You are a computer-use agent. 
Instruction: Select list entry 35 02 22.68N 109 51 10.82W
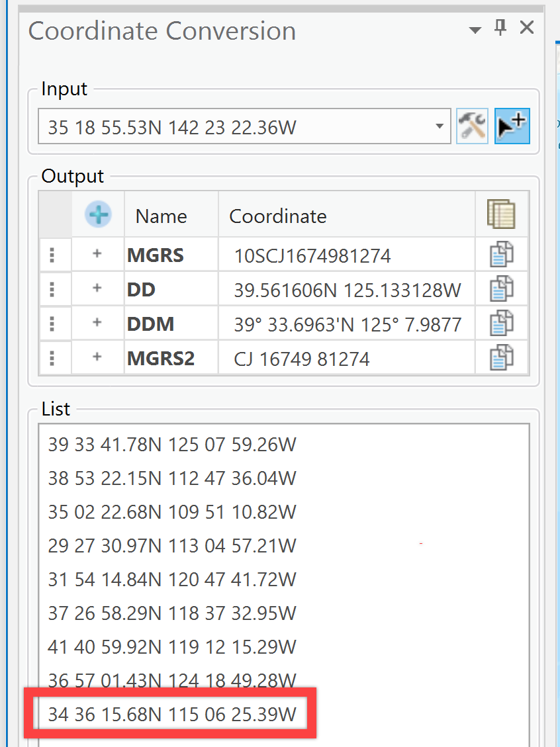(x=172, y=512)
